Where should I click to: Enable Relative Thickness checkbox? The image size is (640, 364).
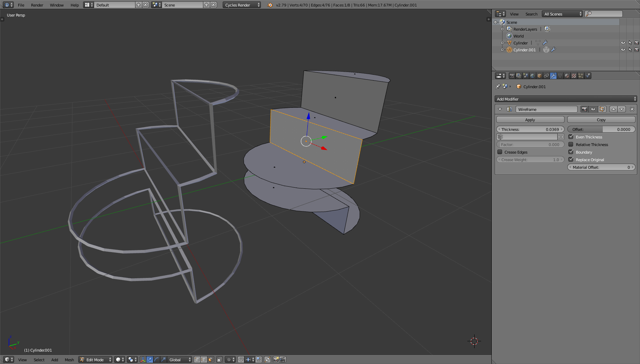(x=571, y=144)
